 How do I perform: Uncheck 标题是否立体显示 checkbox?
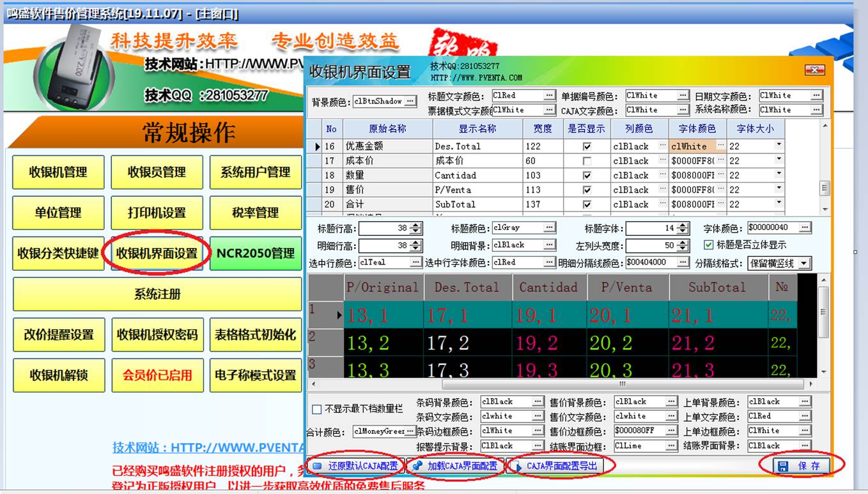(x=708, y=245)
